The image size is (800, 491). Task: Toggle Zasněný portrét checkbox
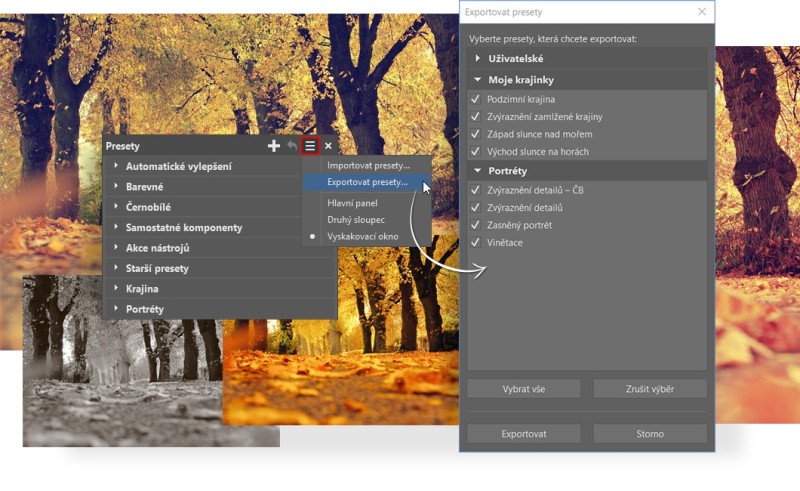476,226
